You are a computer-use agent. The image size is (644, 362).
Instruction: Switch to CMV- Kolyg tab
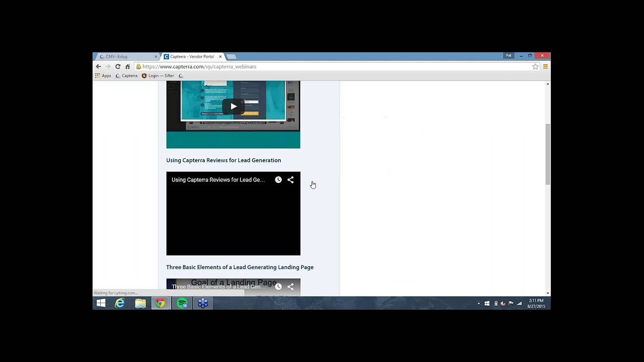coord(127,57)
